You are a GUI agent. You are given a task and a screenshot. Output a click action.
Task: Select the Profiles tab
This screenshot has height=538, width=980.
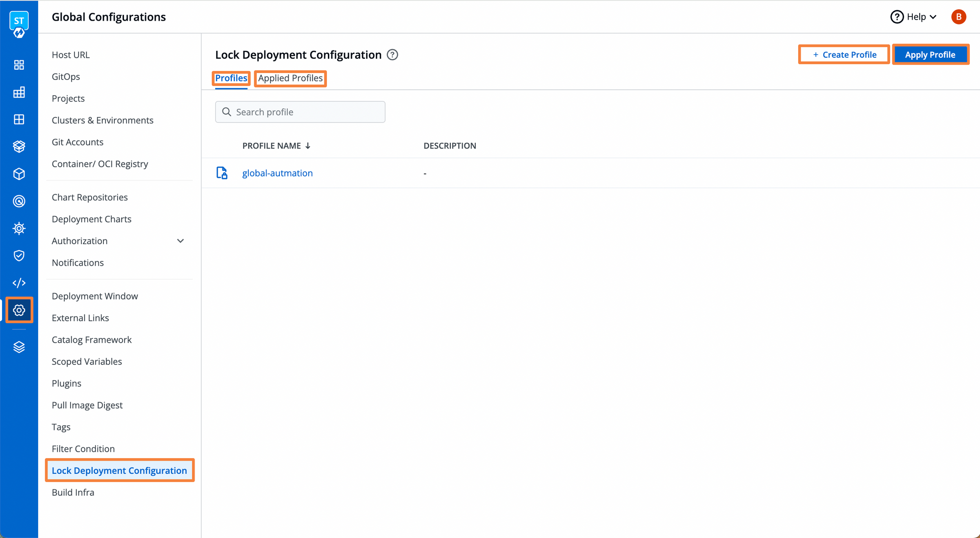(230, 78)
